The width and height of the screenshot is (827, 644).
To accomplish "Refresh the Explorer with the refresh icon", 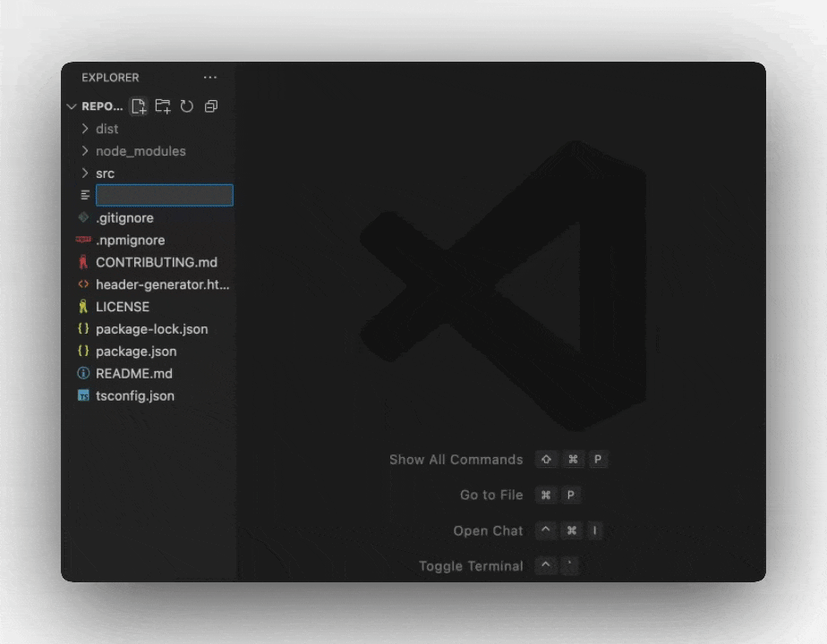I will (x=186, y=106).
